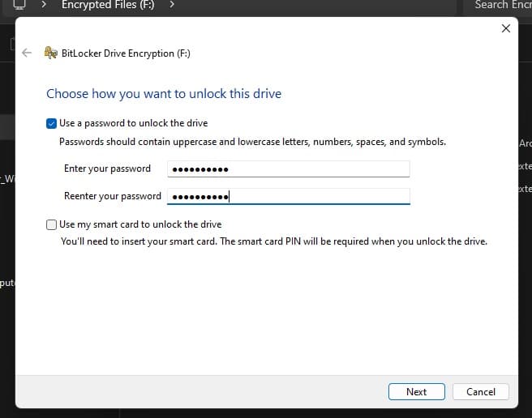Enable 'Use my smart card to unlock the drive'
Viewport: 532px width, 418px height.
click(x=51, y=224)
